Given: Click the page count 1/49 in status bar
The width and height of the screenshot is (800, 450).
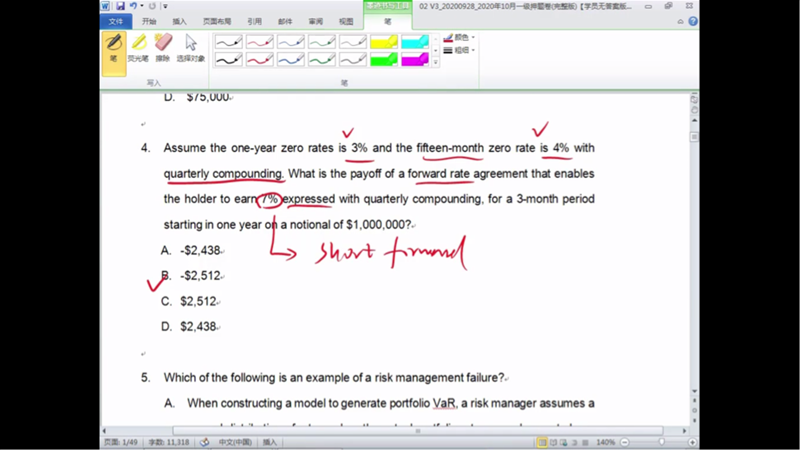Looking at the screenshot, I should click(121, 442).
